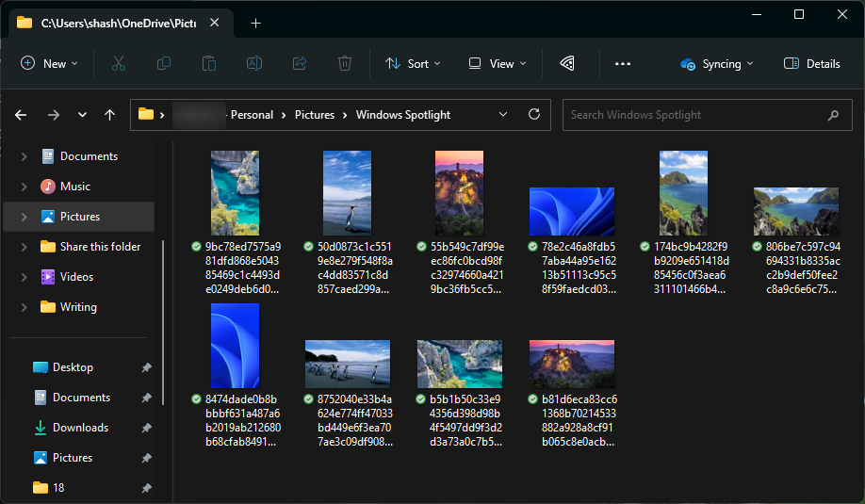This screenshot has height=504, width=865.
Task: Click the Rename icon in toolbar
Action: tap(254, 63)
